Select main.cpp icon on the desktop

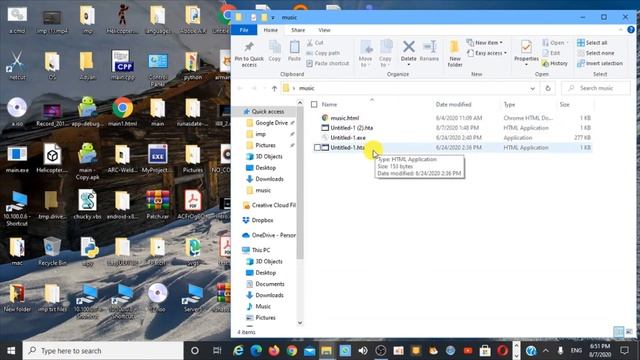click(x=123, y=65)
